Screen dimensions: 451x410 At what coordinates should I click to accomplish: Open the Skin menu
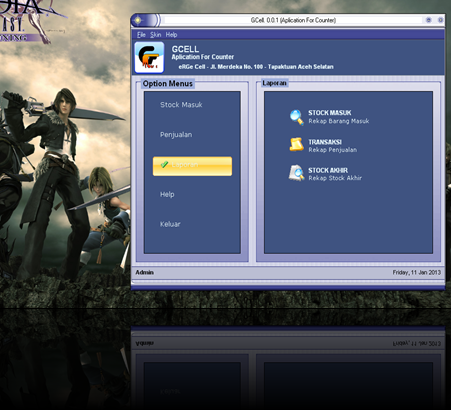click(x=155, y=35)
